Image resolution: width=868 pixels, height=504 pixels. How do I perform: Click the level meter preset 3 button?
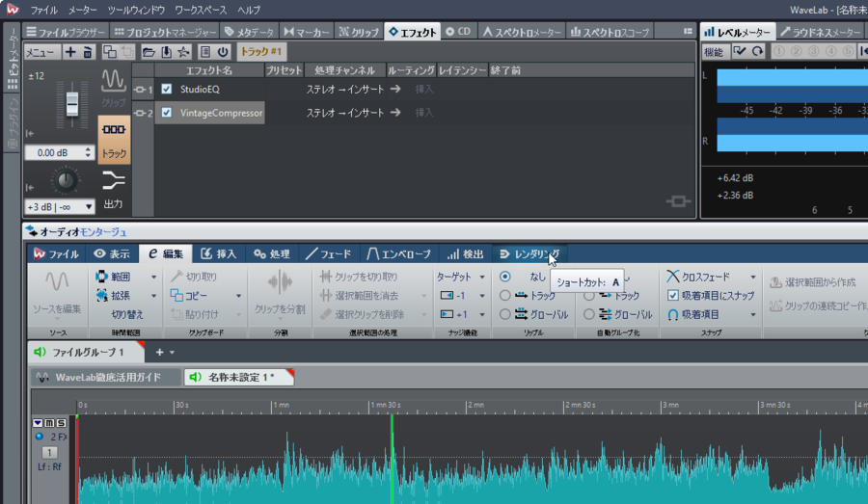point(814,51)
